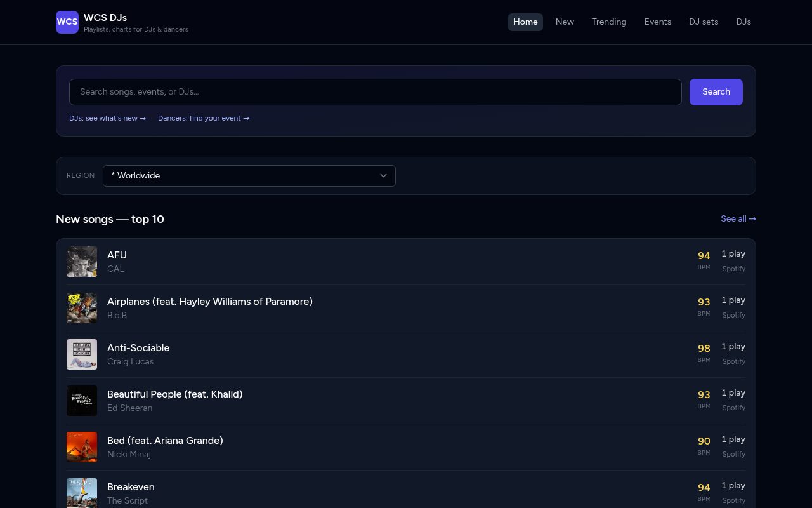
Task: Click the Spotify label on the Beautiful People row
Action: click(734, 408)
